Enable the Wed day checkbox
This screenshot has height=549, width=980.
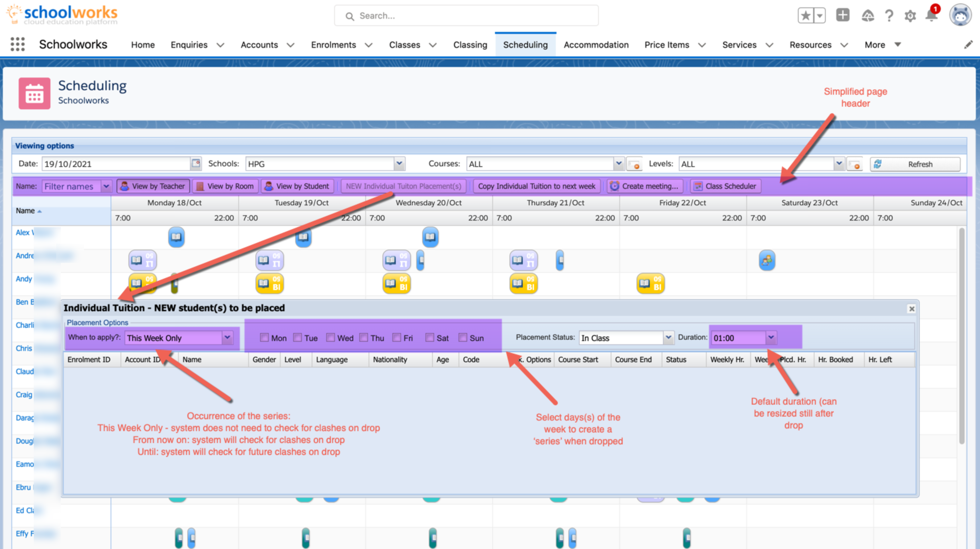coord(331,338)
